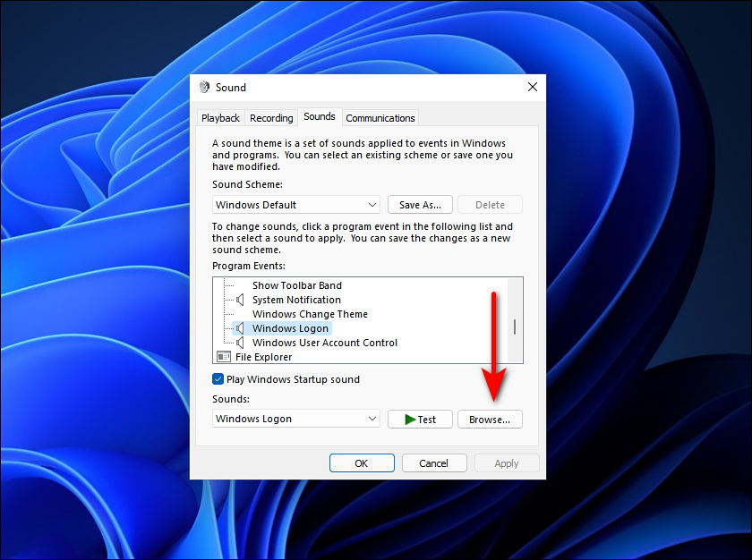Dismiss the dialog with Cancel
The image size is (752, 560).
pos(434,463)
